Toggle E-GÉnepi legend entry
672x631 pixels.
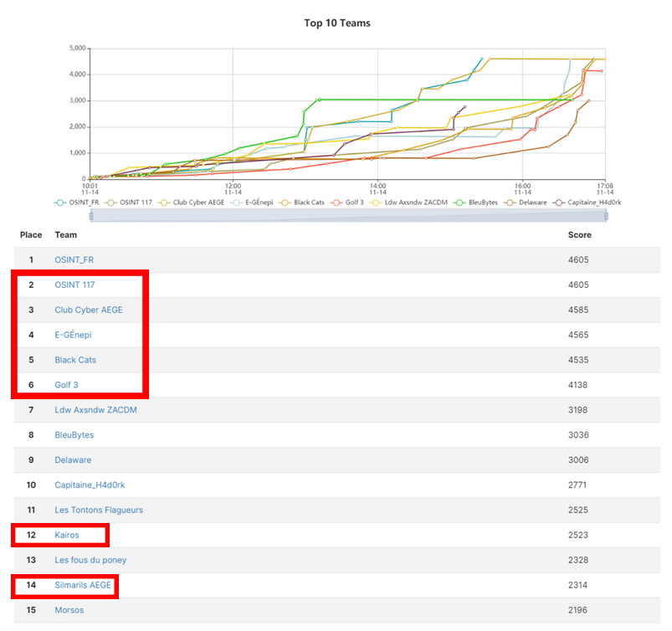pyautogui.click(x=252, y=203)
